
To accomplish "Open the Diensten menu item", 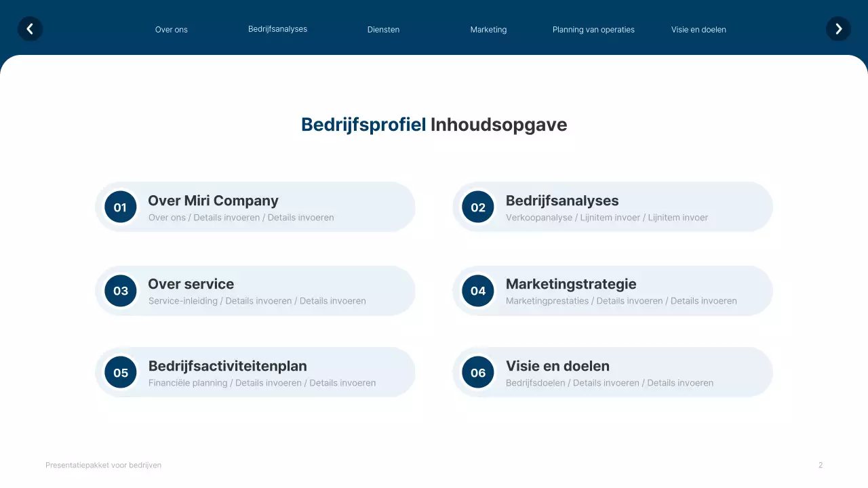I will point(383,29).
